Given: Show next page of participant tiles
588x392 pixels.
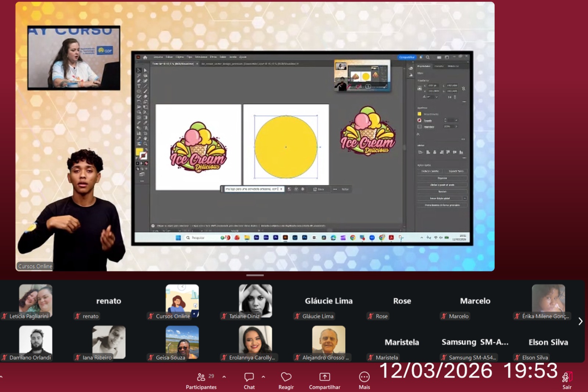Looking at the screenshot, I should click(580, 321).
